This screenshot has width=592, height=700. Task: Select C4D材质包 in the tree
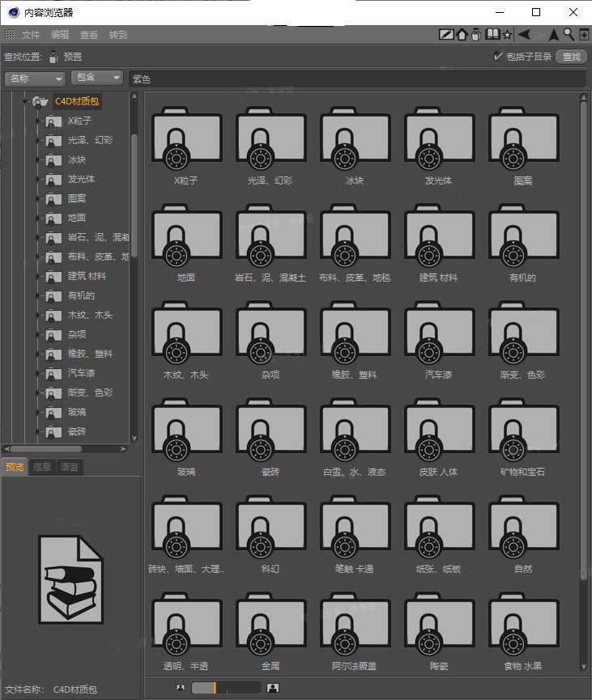coord(77,101)
